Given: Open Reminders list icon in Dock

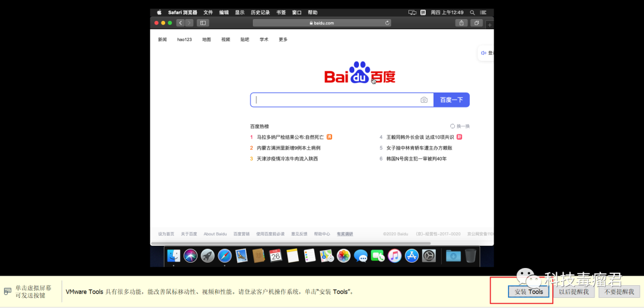Looking at the screenshot, I should pos(309,256).
